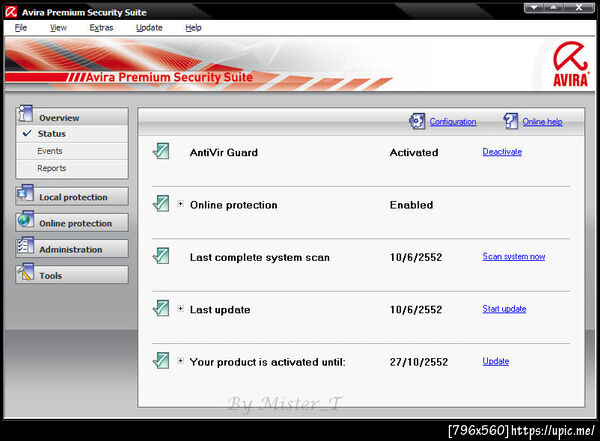The height and width of the screenshot is (441, 600).
Task: Collapse the Overview sidebar section
Action: 72,116
